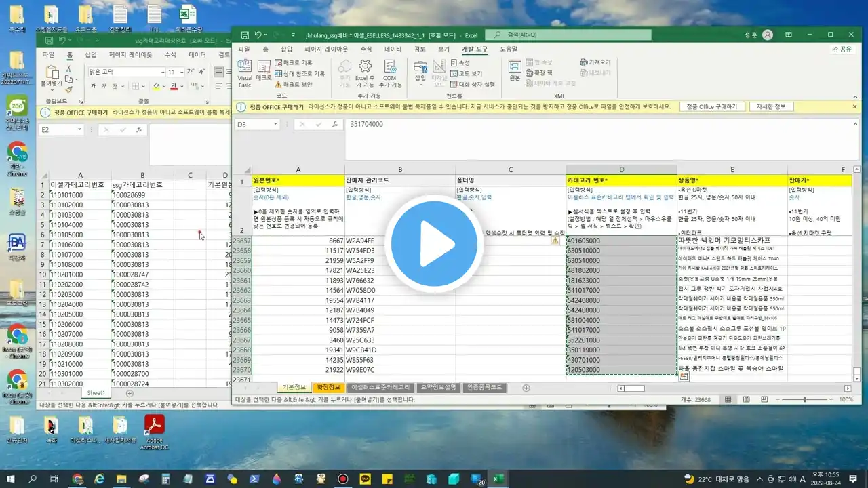
Task: Click the cut scissors icon in back window
Action: [69, 68]
